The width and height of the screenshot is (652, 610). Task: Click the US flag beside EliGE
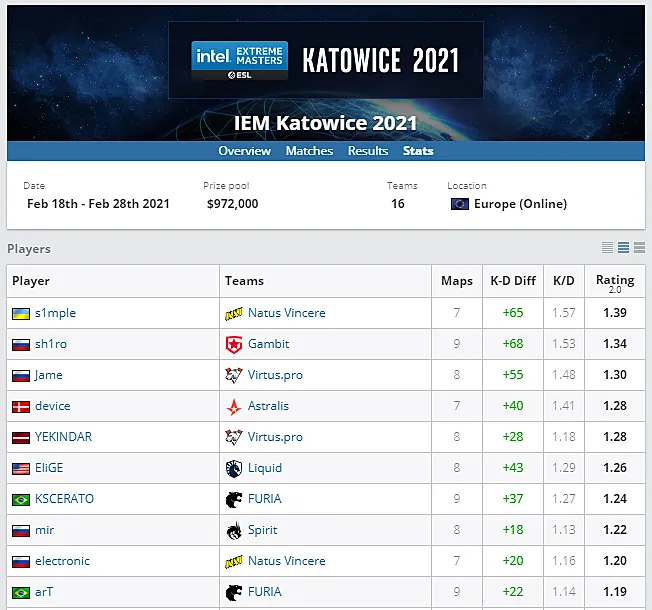click(x=21, y=469)
